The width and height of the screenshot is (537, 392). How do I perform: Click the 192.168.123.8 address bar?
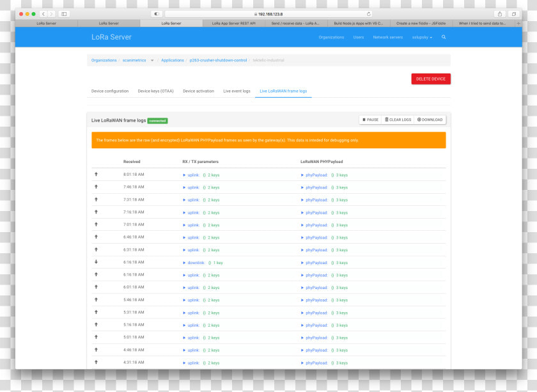[x=268, y=14]
